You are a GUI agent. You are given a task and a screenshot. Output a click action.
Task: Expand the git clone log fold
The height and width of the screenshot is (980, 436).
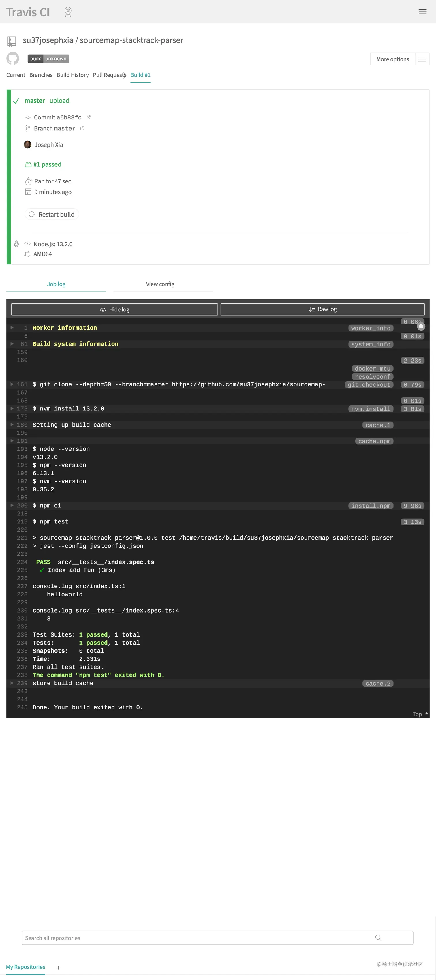pos(12,385)
